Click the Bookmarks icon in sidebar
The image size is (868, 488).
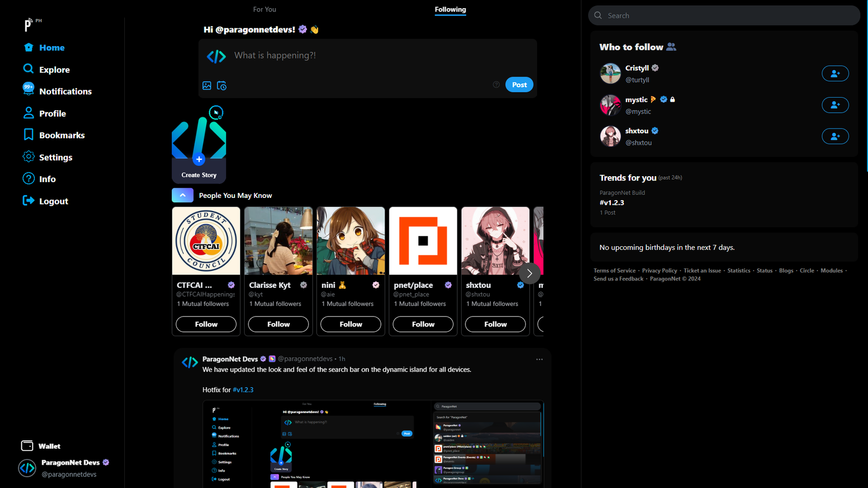pyautogui.click(x=29, y=135)
